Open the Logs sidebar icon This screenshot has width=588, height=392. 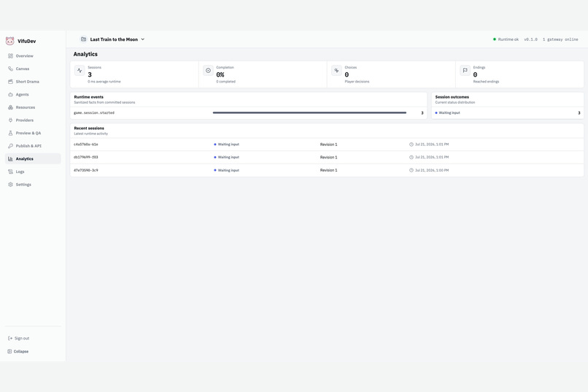10,172
